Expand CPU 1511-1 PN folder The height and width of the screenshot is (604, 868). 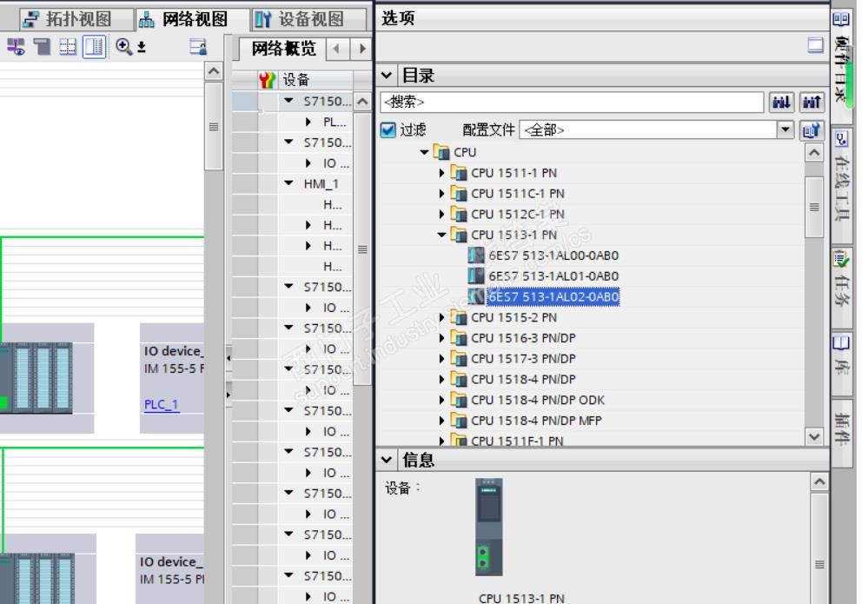441,173
